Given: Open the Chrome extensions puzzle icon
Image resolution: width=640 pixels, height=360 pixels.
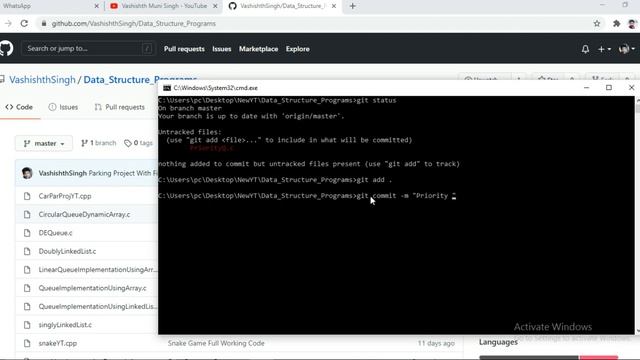Looking at the screenshot, I should (x=616, y=24).
